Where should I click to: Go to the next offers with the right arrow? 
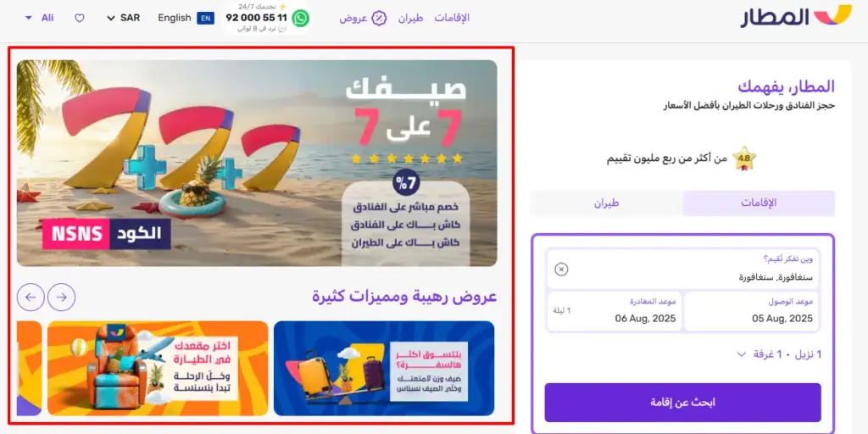tap(61, 298)
